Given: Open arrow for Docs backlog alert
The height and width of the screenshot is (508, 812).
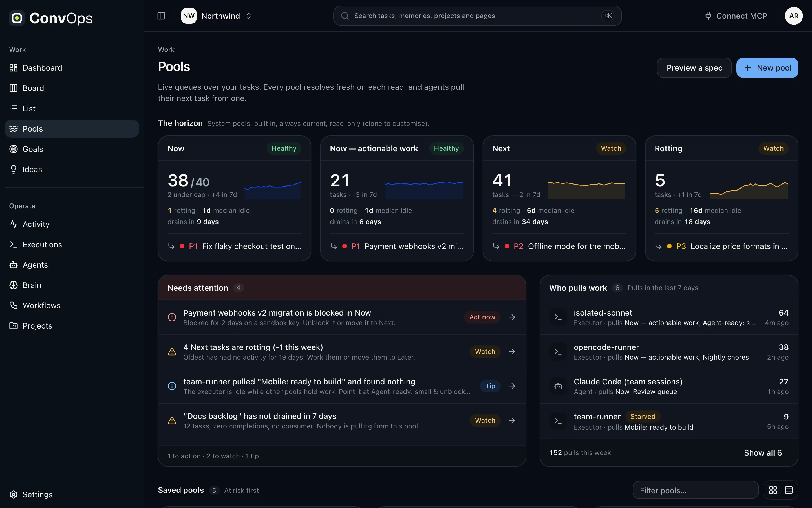Looking at the screenshot, I should tap(512, 420).
